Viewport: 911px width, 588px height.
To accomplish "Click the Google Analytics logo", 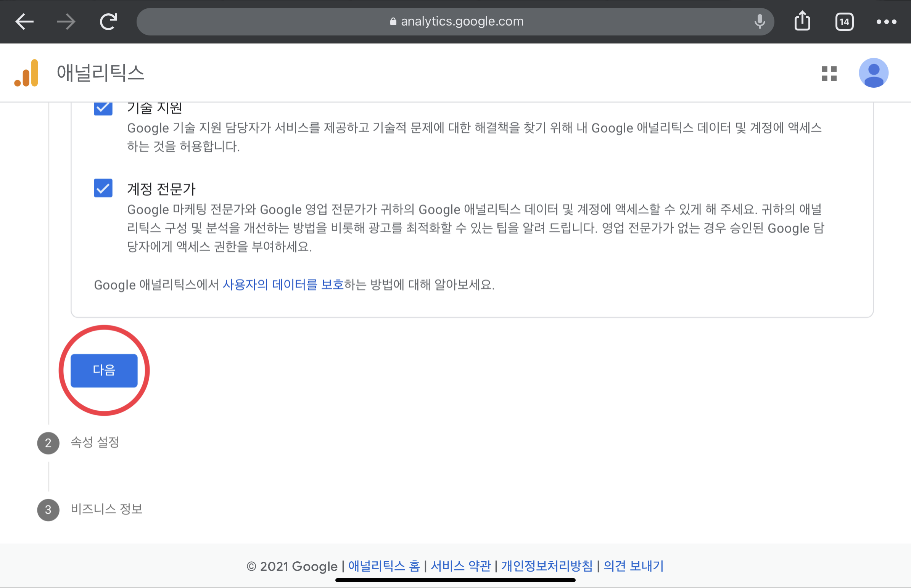I will 26,72.
